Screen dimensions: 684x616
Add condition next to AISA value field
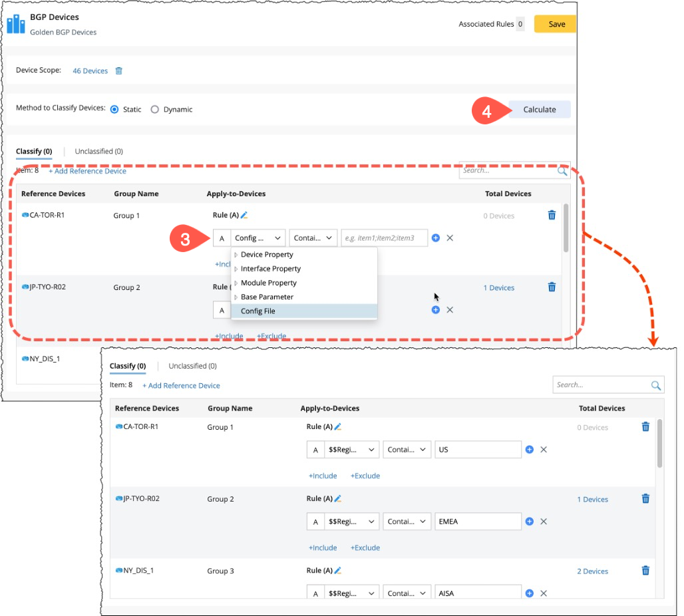(x=529, y=593)
